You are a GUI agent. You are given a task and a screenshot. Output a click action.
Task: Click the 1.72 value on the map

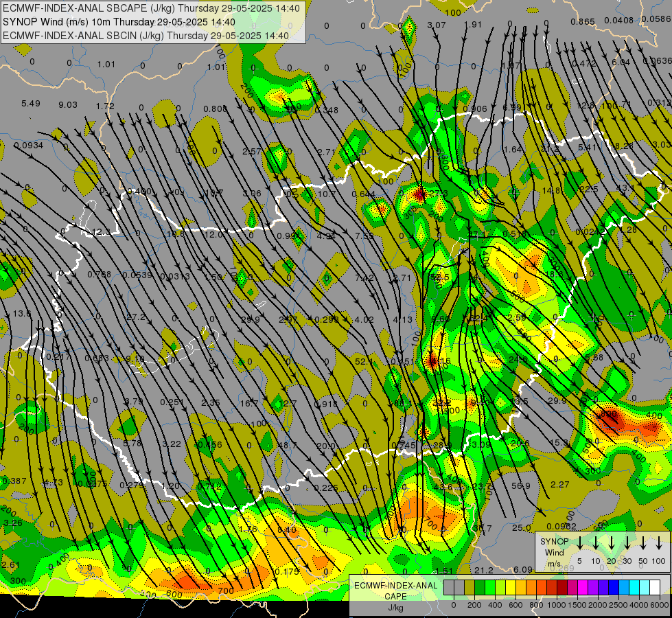pyautogui.click(x=105, y=106)
